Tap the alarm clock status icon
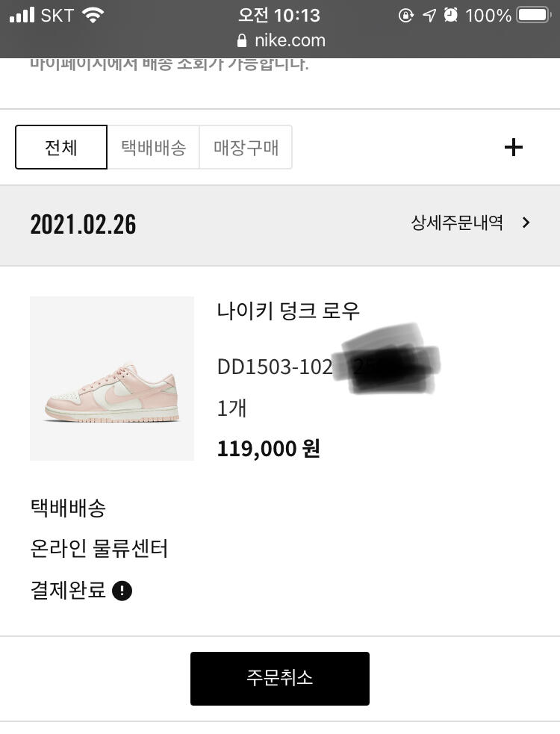560x734 pixels. click(450, 15)
